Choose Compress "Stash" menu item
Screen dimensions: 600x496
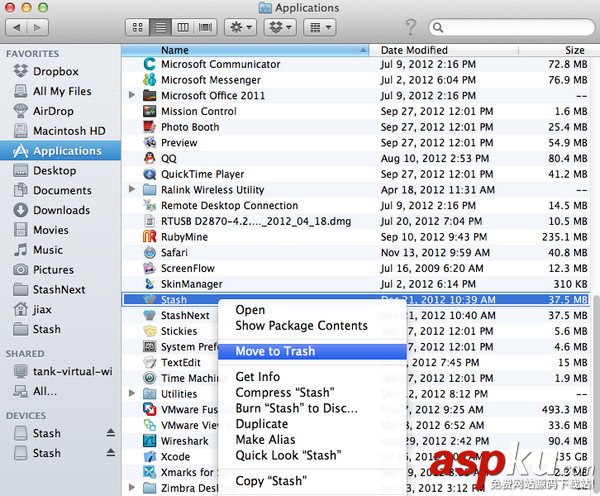[x=312, y=393]
